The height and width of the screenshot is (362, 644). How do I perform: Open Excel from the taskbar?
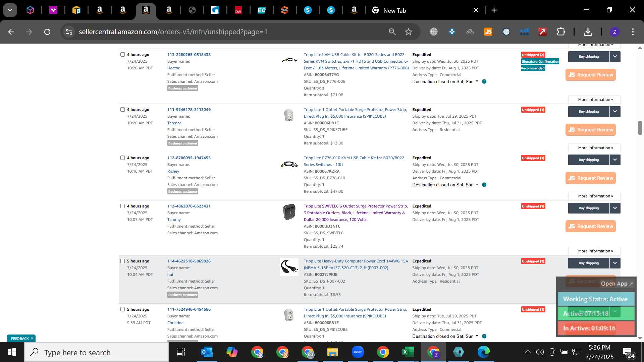[408, 352]
